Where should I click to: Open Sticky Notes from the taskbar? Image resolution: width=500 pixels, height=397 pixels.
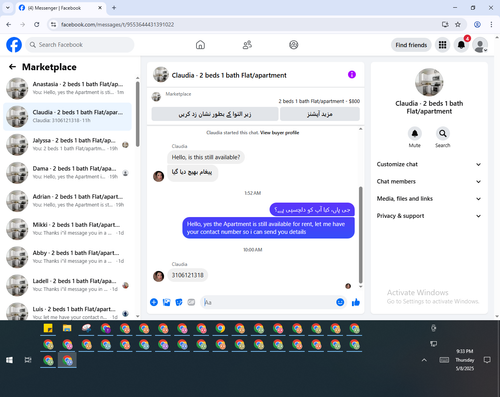pos(48,329)
